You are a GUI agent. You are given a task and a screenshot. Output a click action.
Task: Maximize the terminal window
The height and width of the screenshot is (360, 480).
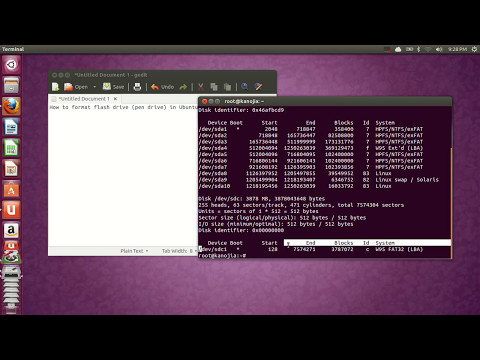[217, 101]
